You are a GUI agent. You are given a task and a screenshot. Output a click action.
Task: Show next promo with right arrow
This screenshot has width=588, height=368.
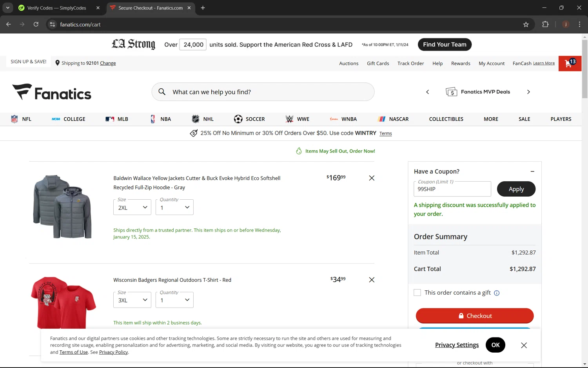[x=528, y=92]
